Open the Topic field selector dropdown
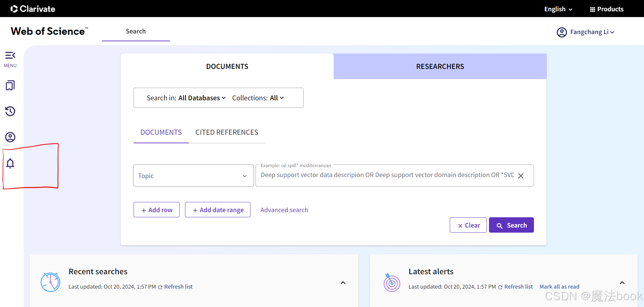The height and width of the screenshot is (307, 644). [193, 176]
